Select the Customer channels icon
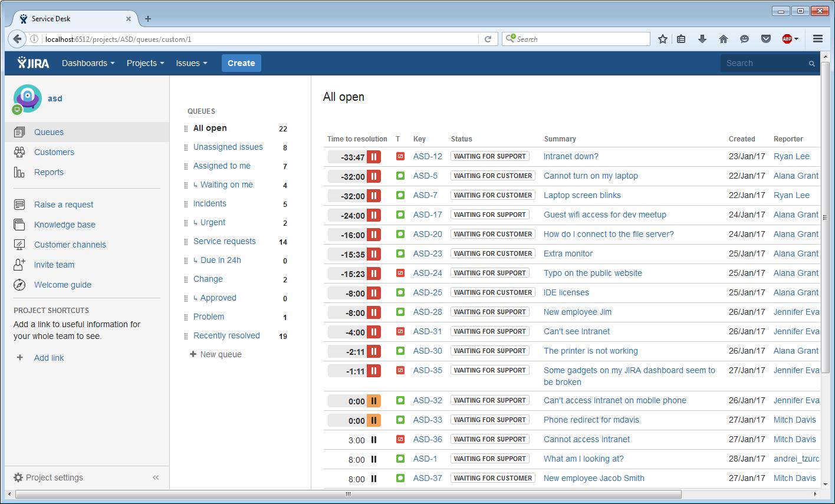Screen dimensions: 835x504 coord(19,245)
